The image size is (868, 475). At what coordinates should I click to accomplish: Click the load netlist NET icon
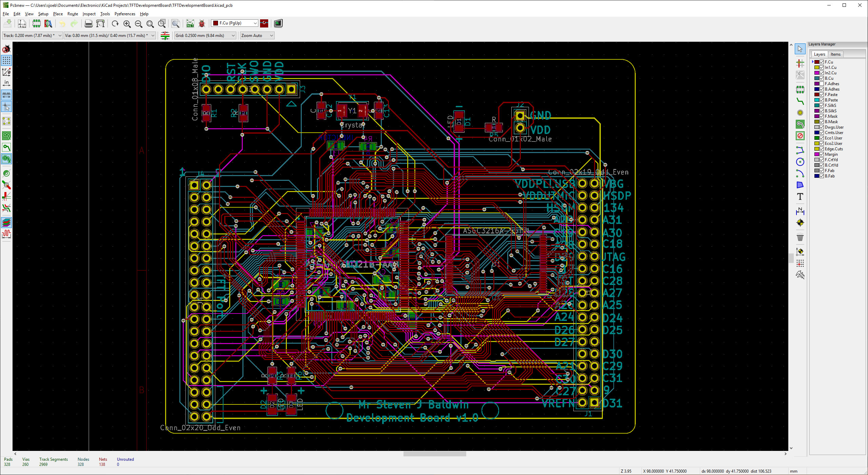pos(190,23)
